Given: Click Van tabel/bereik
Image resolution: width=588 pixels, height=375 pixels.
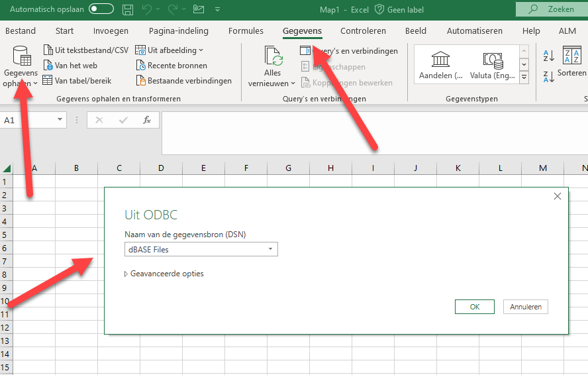Looking at the screenshot, I should pos(77,81).
